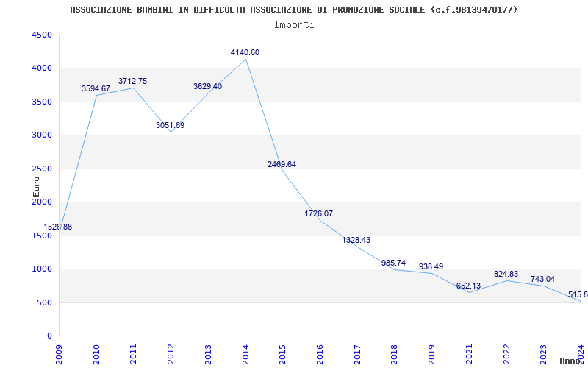Viewport: 588px width, 368px height.
Task: Click the x-axis year label 2009
Action: pyautogui.click(x=59, y=355)
